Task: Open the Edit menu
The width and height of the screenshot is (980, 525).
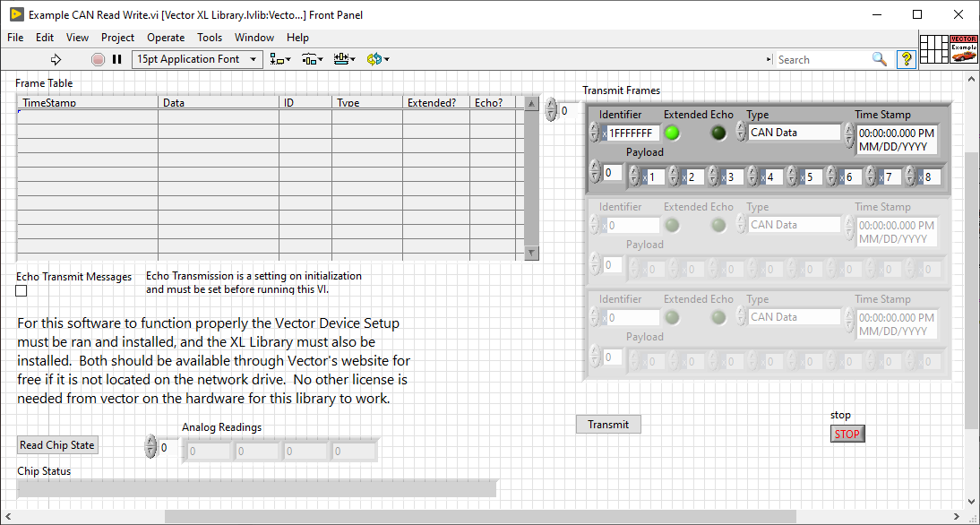Action: tap(45, 38)
